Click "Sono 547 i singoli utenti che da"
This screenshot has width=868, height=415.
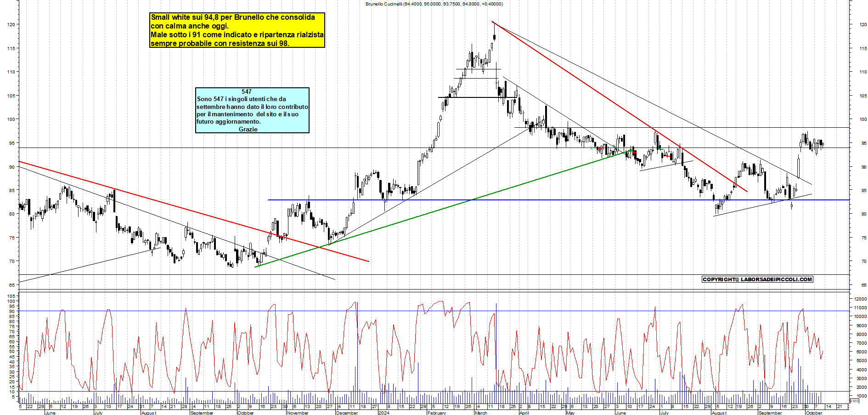coord(241,99)
